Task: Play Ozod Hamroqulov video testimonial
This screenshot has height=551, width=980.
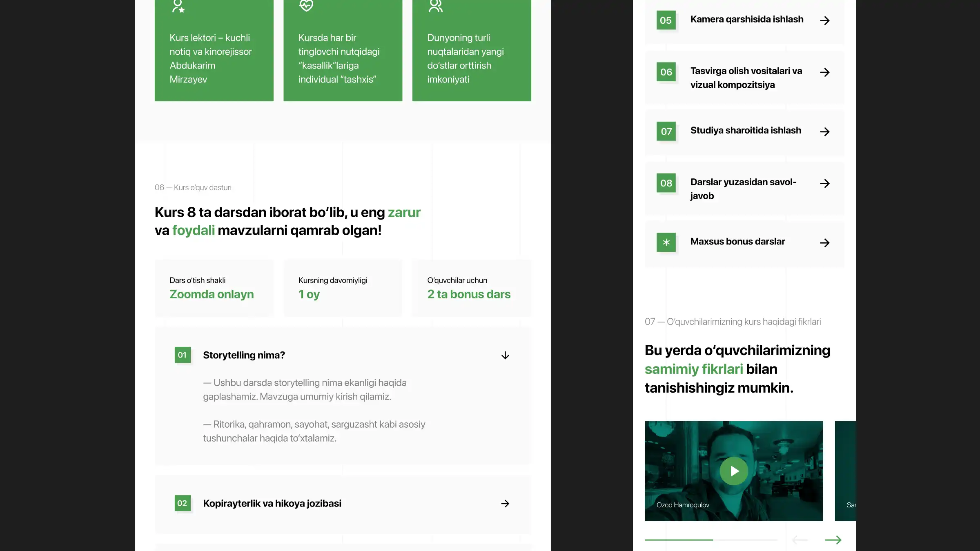Action: 733,471
